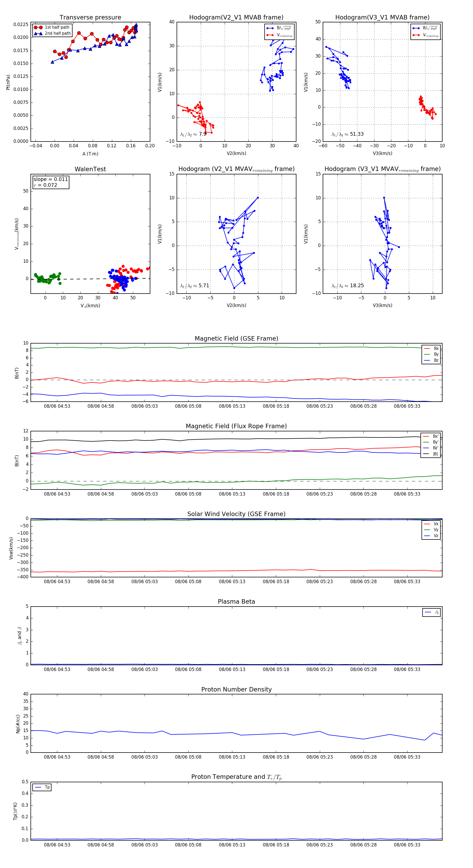Click 'Vsw(km/s)' y-axis label
Screen dimensions: 473x868
coord(11,548)
